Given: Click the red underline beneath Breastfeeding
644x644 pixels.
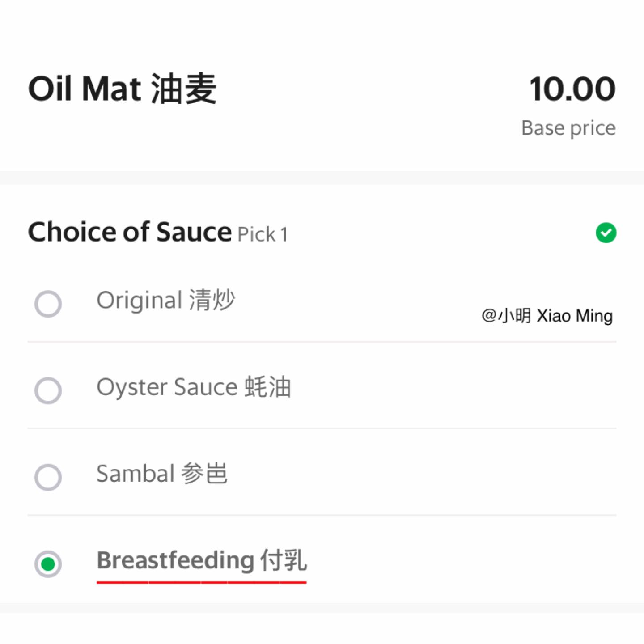Looking at the screenshot, I should [201, 582].
